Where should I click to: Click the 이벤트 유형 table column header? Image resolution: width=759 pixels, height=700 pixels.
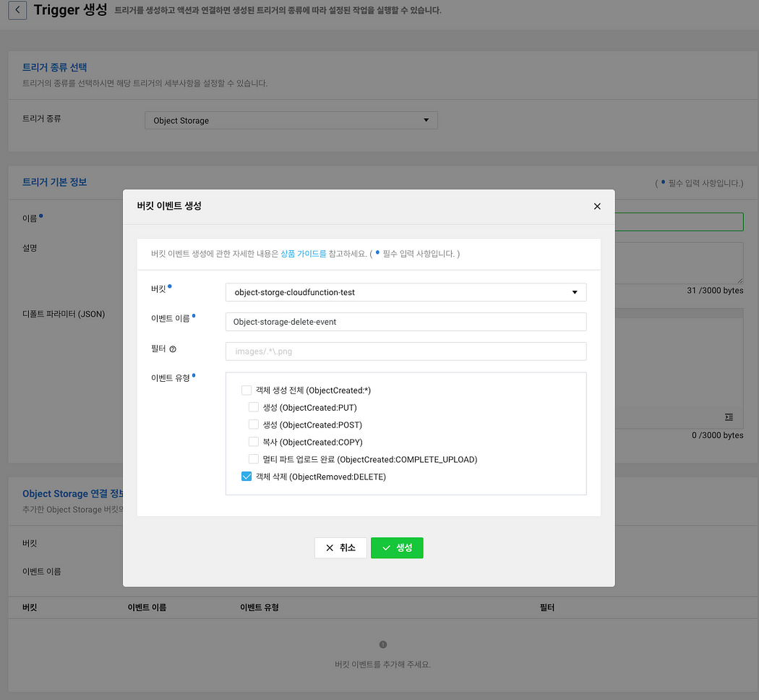260,607
